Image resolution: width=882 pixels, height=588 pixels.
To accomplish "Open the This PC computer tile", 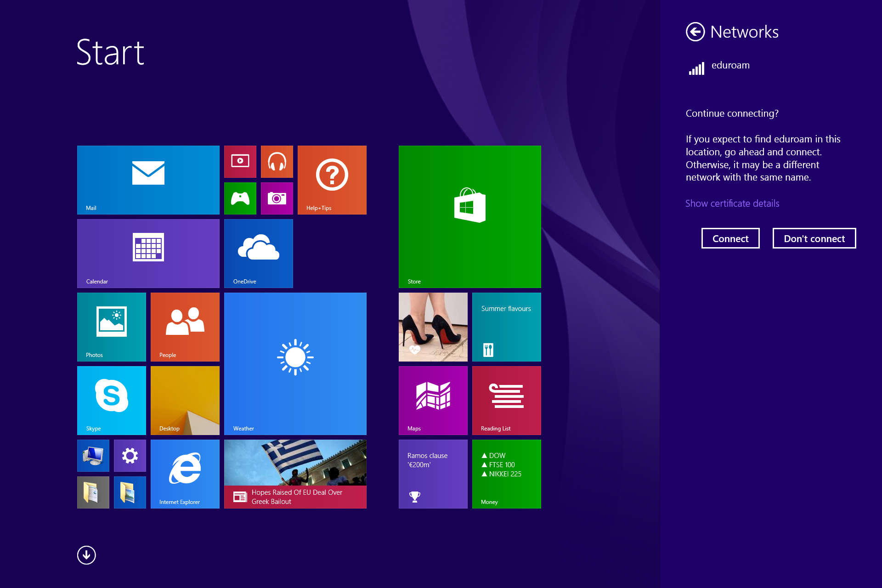I will 93,456.
